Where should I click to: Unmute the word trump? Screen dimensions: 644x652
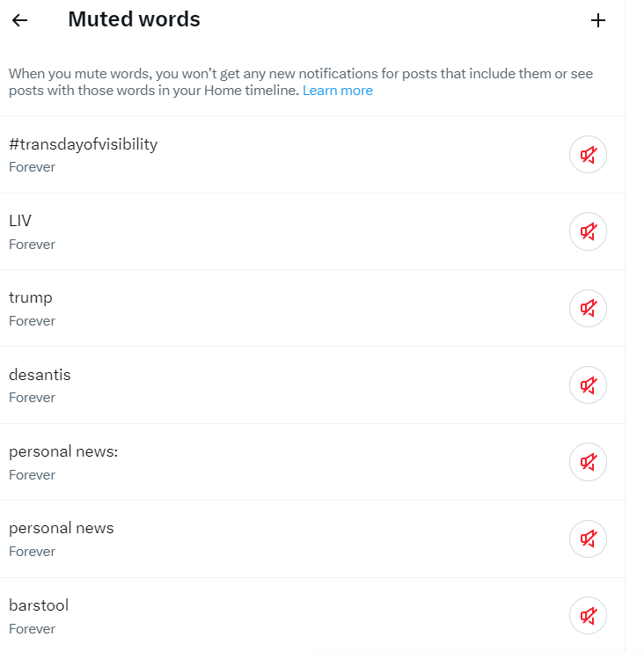pyautogui.click(x=588, y=308)
